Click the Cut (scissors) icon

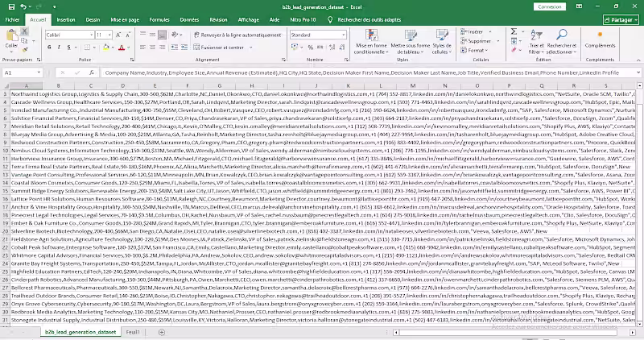tap(24, 31)
